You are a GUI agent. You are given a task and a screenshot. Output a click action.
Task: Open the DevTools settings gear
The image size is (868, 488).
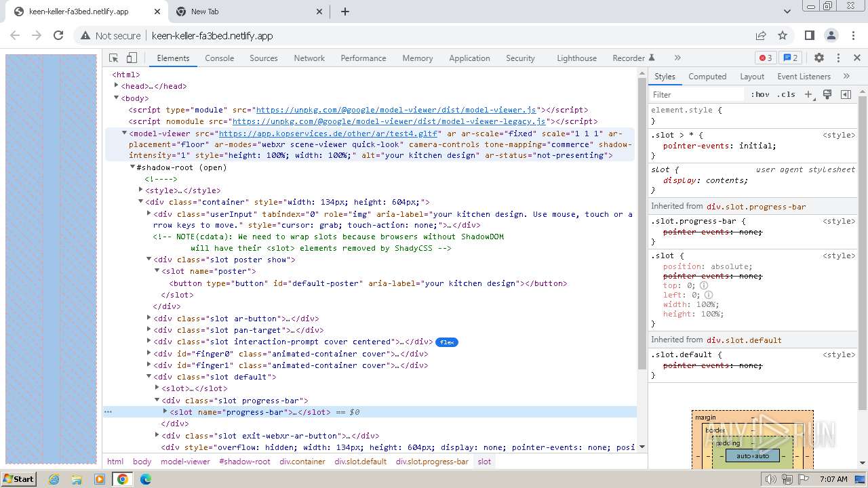819,58
